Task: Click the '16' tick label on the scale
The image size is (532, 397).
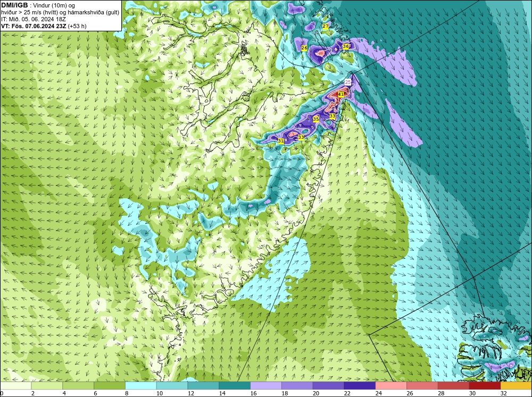Action: [253, 393]
